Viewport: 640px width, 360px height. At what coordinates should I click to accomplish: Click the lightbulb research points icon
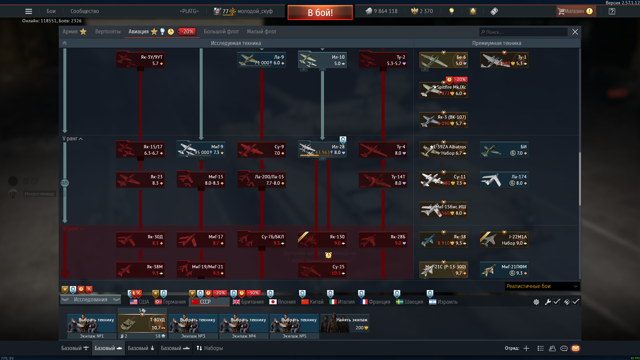[451, 11]
